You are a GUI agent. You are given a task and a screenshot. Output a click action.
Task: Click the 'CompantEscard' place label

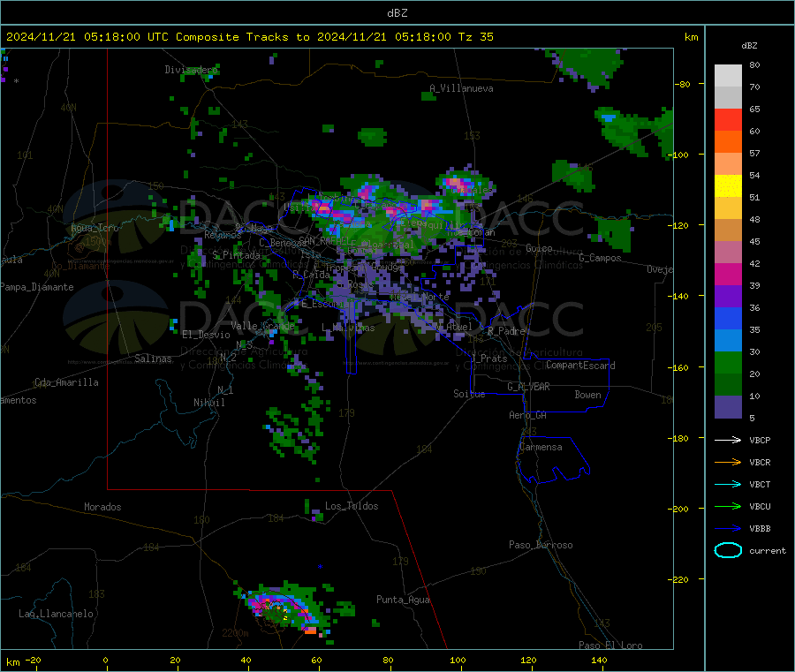[x=580, y=365]
